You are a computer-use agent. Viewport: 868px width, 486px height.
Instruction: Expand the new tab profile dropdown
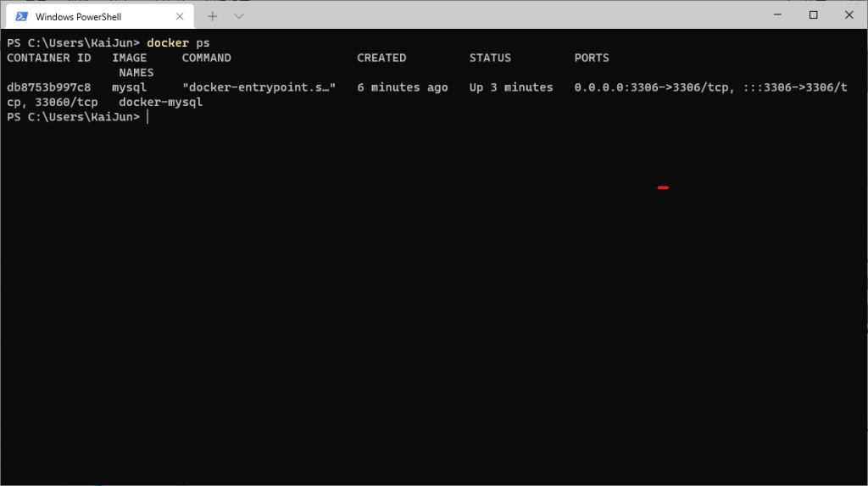point(238,17)
